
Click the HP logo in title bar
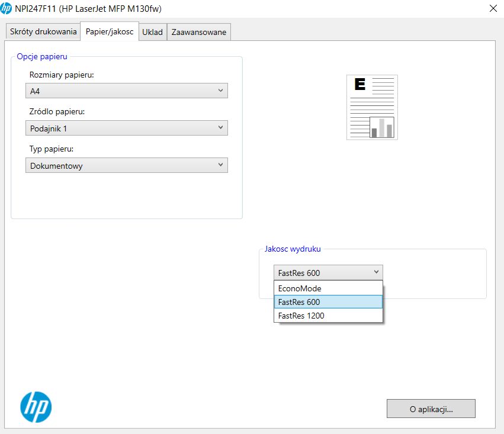[x=6, y=8]
